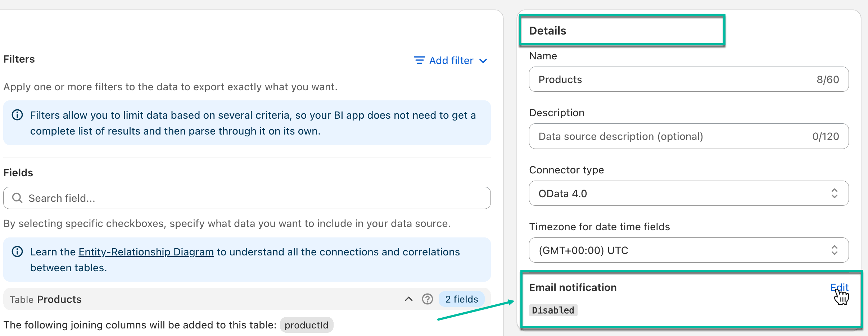Click the magnifying glass in the search field
Image resolution: width=868 pixels, height=336 pixels.
17,198
